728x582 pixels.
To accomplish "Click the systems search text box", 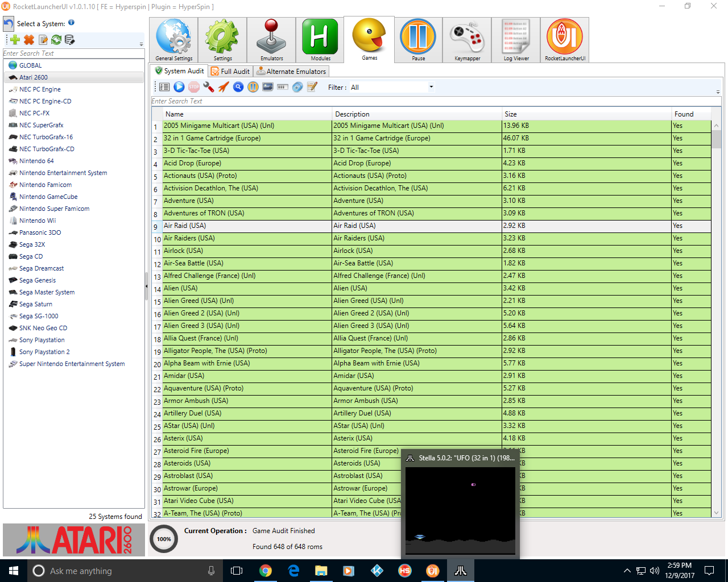I will click(74, 53).
